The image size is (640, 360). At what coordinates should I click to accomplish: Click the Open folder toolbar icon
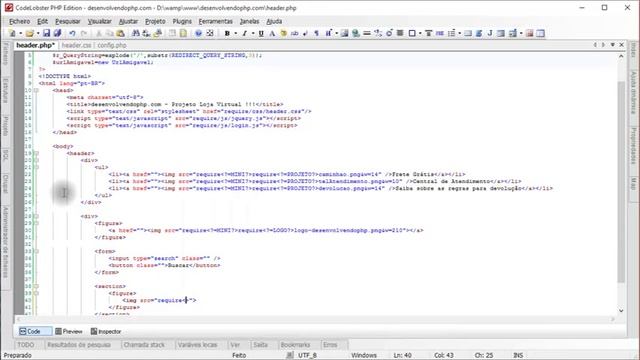29,33
